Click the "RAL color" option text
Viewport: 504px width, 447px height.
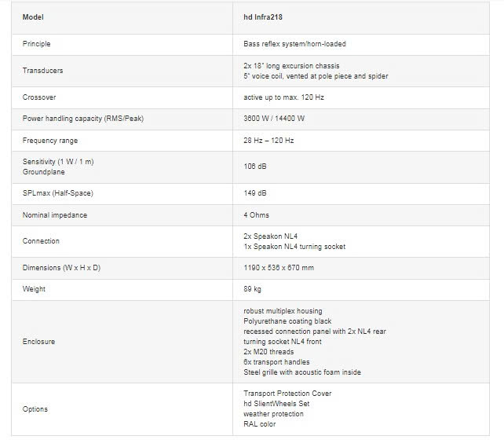click(x=261, y=424)
